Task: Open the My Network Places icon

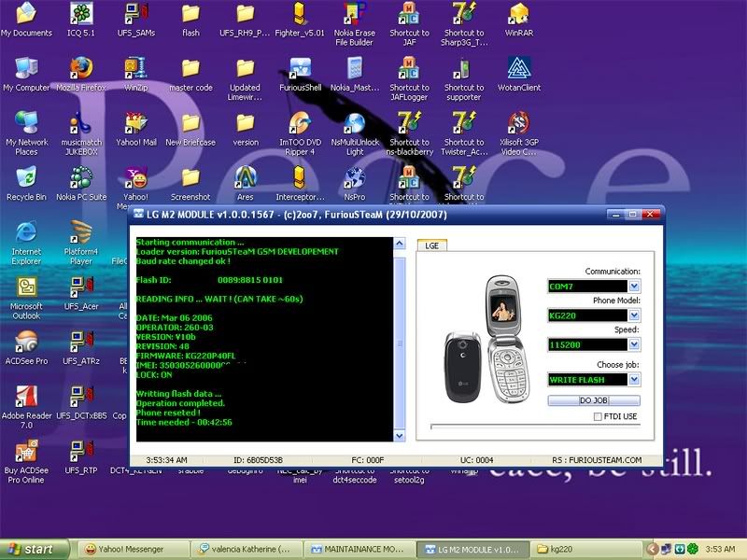Action: (26, 133)
